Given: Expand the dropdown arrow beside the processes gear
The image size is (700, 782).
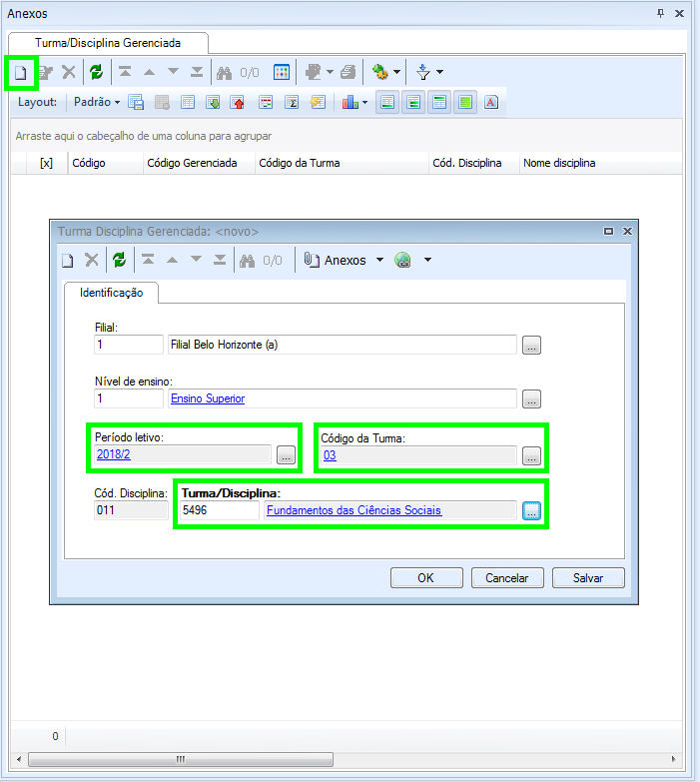Looking at the screenshot, I should coord(396,72).
